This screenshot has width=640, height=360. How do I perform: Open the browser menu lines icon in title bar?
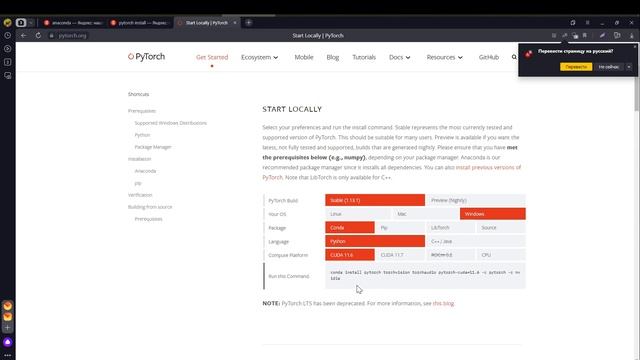pyautogui.click(x=587, y=23)
